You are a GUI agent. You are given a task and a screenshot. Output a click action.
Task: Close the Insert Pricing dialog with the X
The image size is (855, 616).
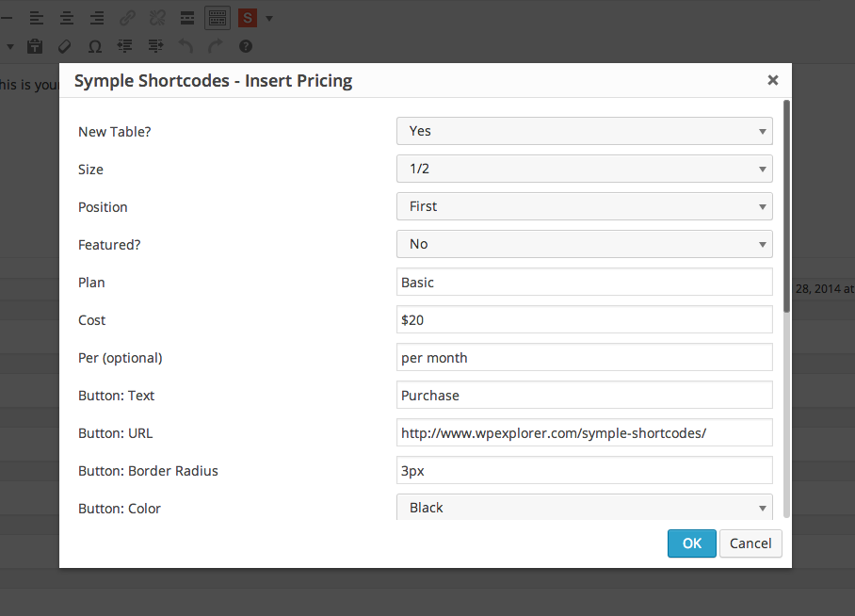pyautogui.click(x=773, y=80)
